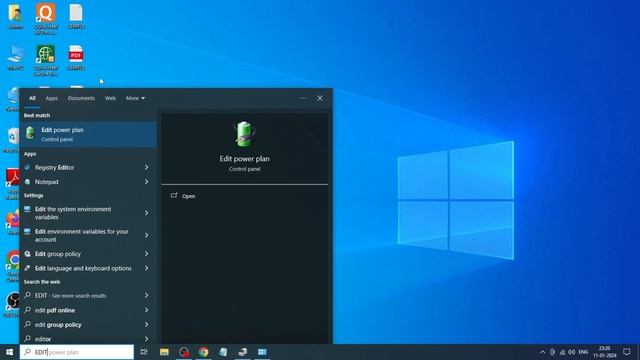
Task: Switch to the Documents search tab
Action: coord(81,98)
